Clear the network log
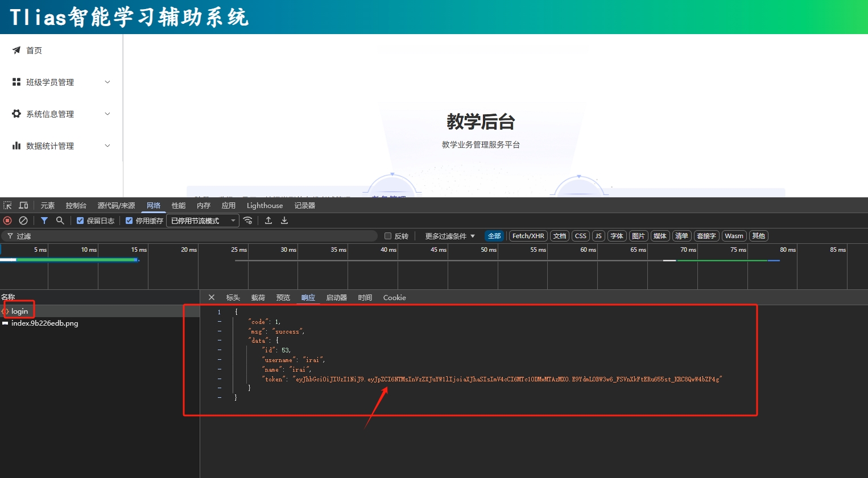The image size is (868, 478). 23,221
